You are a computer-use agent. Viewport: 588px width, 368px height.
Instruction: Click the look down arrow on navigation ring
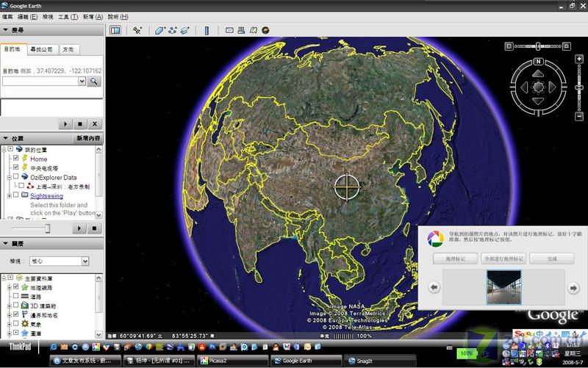click(x=538, y=101)
